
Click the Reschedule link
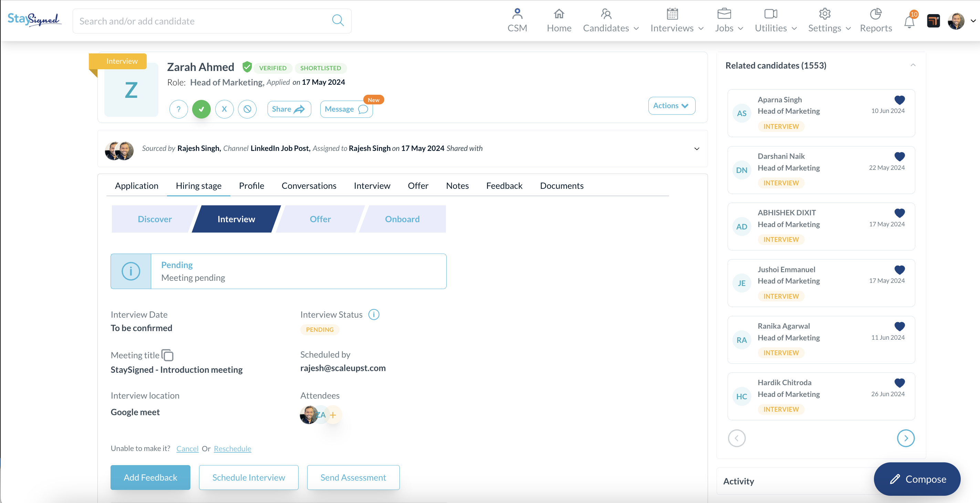(x=232, y=449)
